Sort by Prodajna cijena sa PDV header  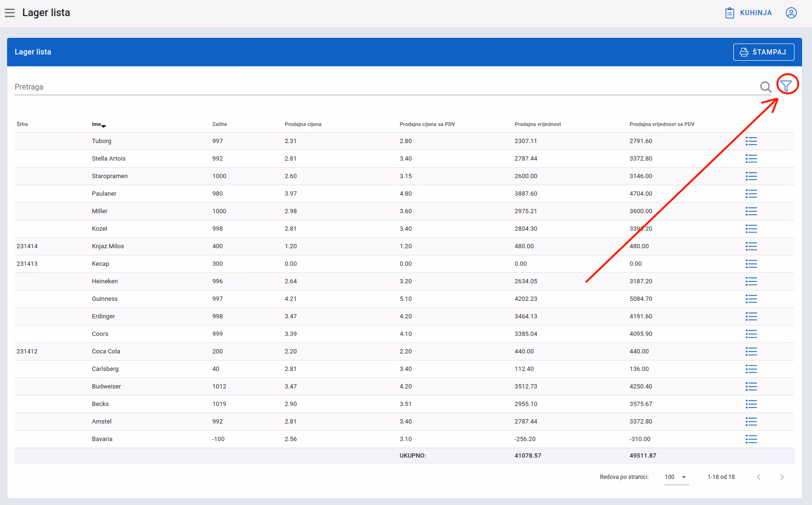tap(427, 124)
